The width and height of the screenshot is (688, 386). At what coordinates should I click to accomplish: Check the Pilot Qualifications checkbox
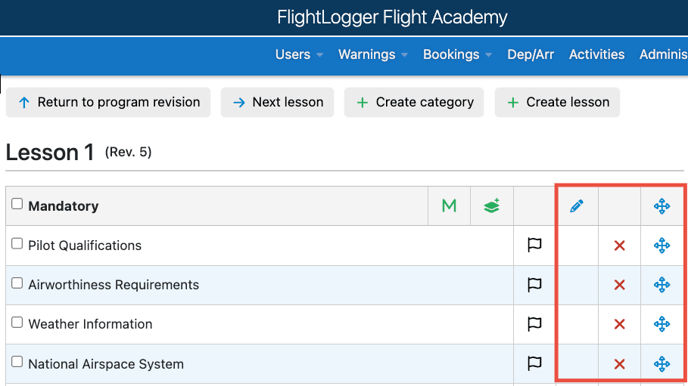point(17,243)
